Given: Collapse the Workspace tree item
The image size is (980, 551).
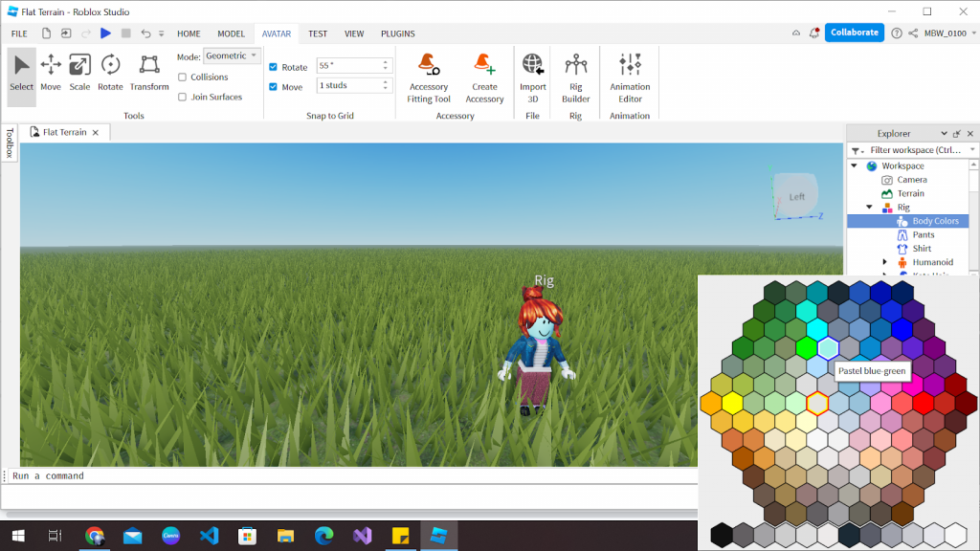Looking at the screenshot, I should 855,165.
